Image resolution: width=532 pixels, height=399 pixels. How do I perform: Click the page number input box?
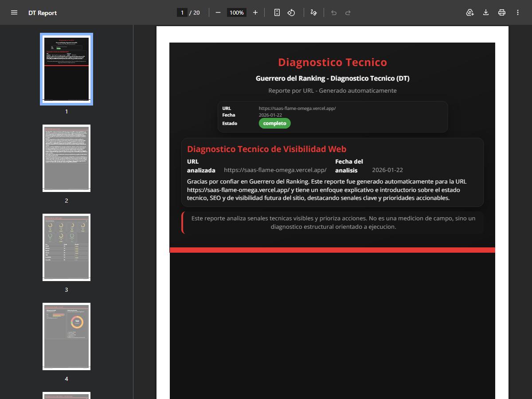click(x=182, y=12)
